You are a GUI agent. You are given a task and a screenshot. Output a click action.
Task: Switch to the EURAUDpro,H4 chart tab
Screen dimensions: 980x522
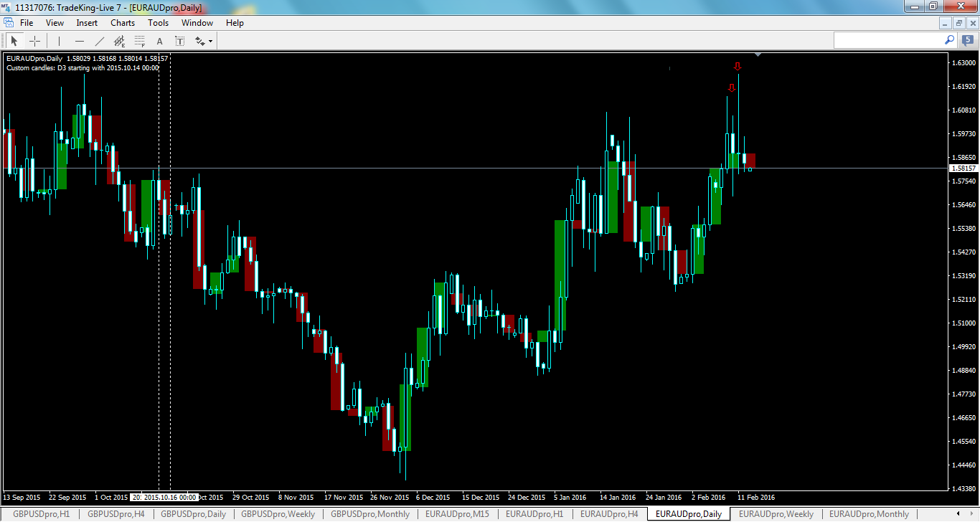coord(609,514)
